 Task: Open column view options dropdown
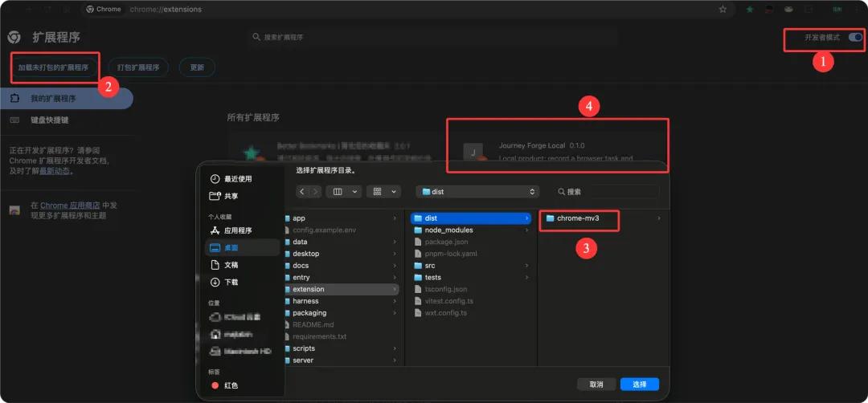[344, 191]
